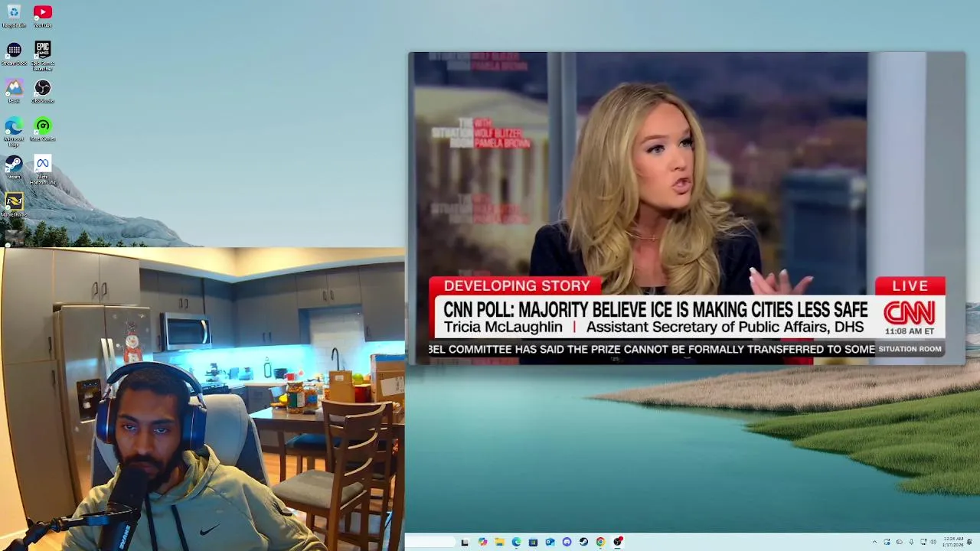Open the Recycle Bin desktop icon
This screenshot has width=980, height=551.
[14, 15]
